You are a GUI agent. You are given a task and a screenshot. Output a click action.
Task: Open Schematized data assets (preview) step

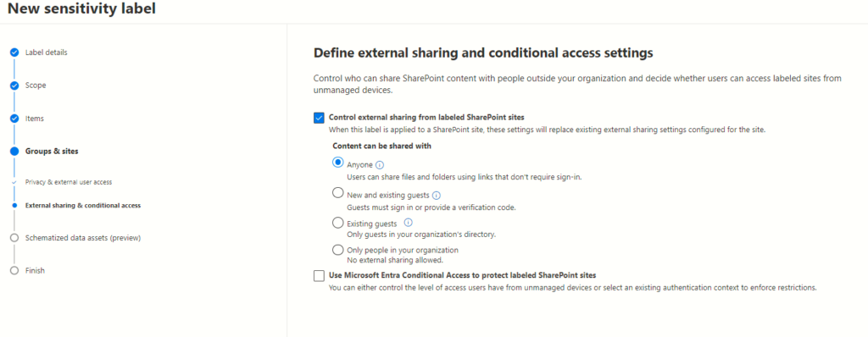[x=83, y=238]
